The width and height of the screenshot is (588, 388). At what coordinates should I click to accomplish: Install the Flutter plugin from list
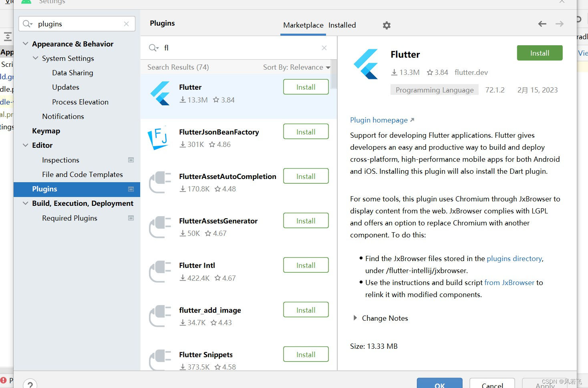tap(306, 87)
